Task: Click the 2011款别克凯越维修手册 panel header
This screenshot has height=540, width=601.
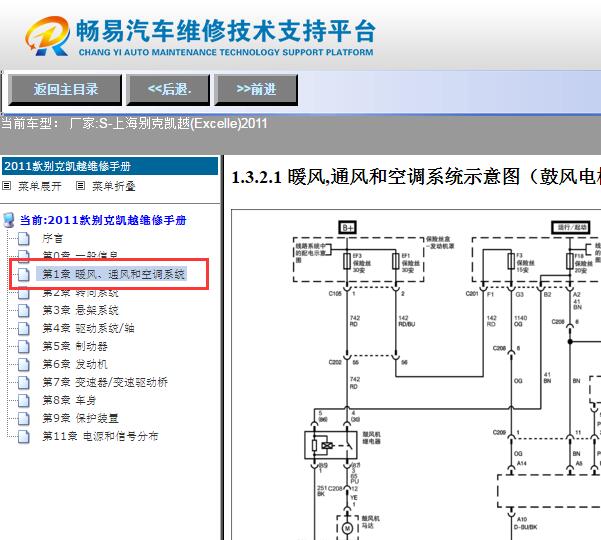Action: 110,166
